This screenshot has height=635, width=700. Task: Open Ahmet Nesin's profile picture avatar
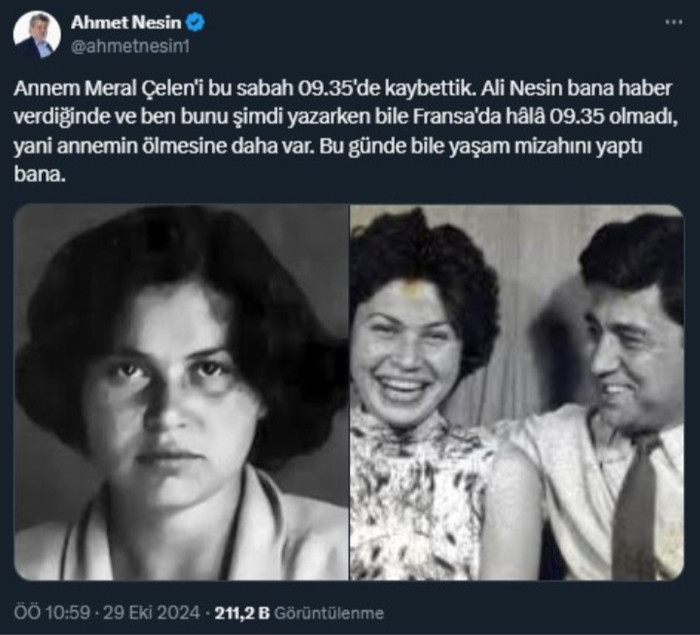(x=37, y=35)
